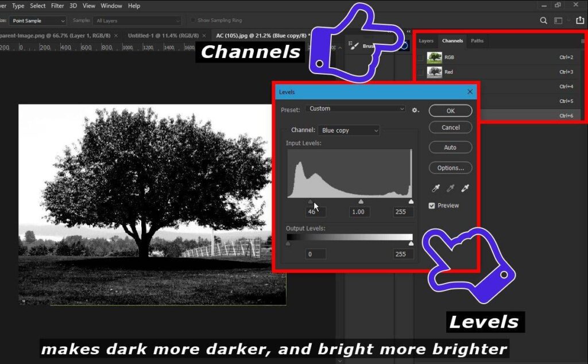Image resolution: width=588 pixels, height=364 pixels.
Task: Click the input black point slider handle
Action: coord(310,202)
